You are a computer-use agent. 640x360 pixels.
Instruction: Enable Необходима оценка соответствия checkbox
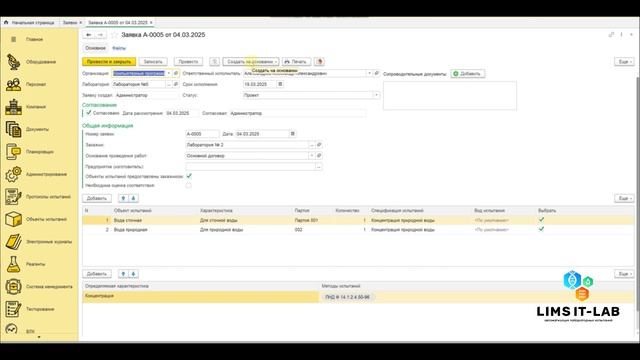(189, 185)
